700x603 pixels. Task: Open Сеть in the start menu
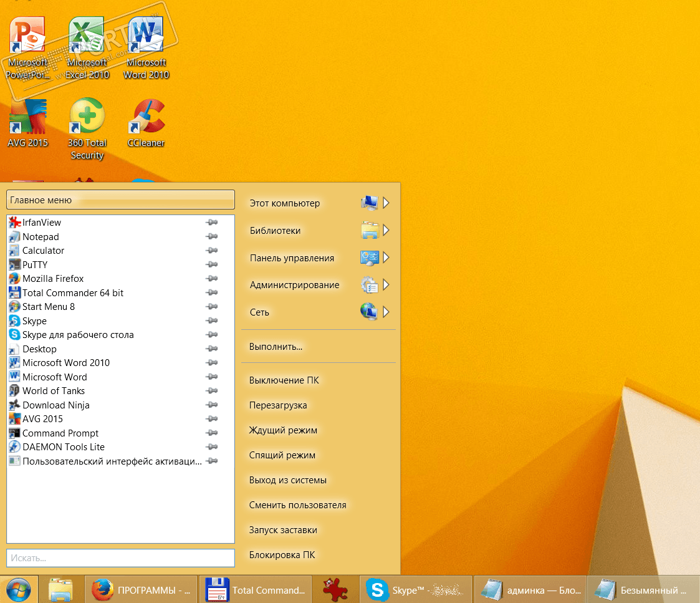(259, 312)
